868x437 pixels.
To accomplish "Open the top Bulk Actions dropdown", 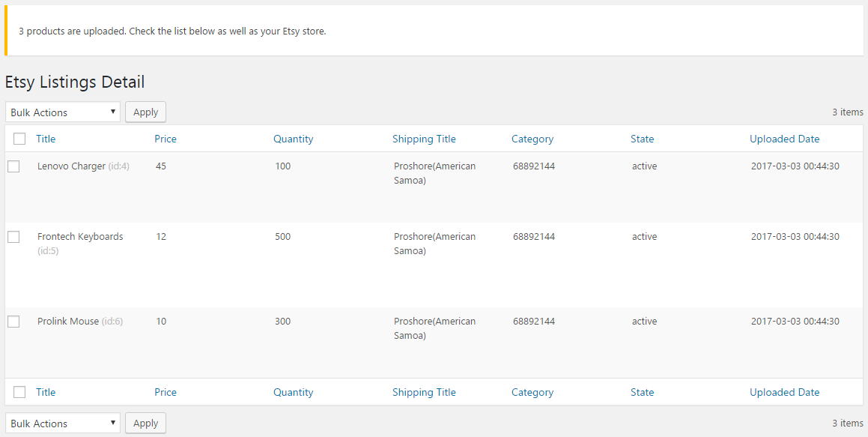I will click(63, 112).
